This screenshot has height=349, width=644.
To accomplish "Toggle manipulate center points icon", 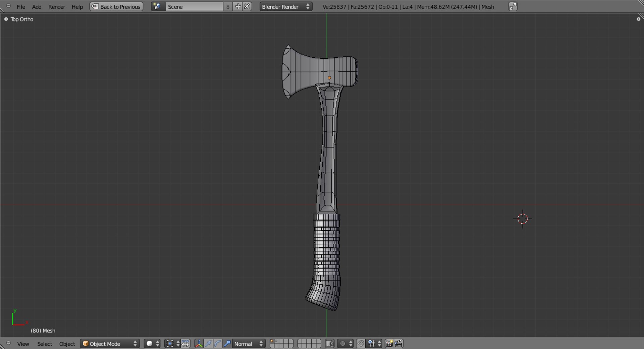I will pyautogui.click(x=185, y=344).
